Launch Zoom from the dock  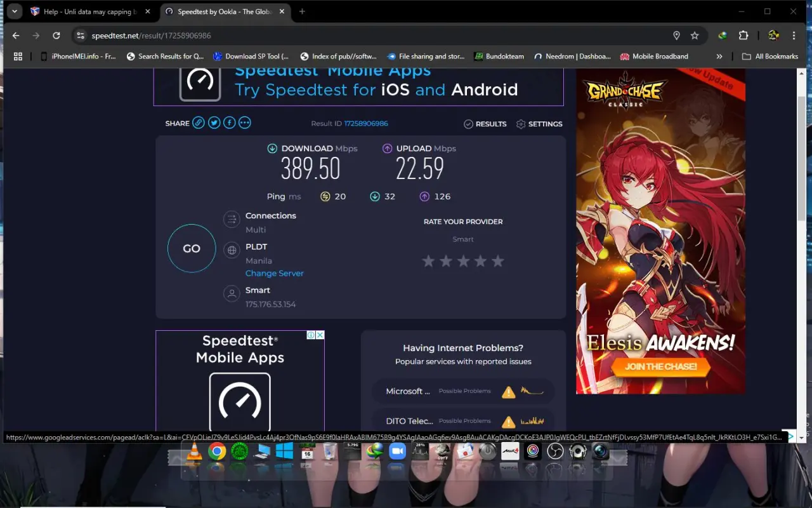[x=397, y=451]
